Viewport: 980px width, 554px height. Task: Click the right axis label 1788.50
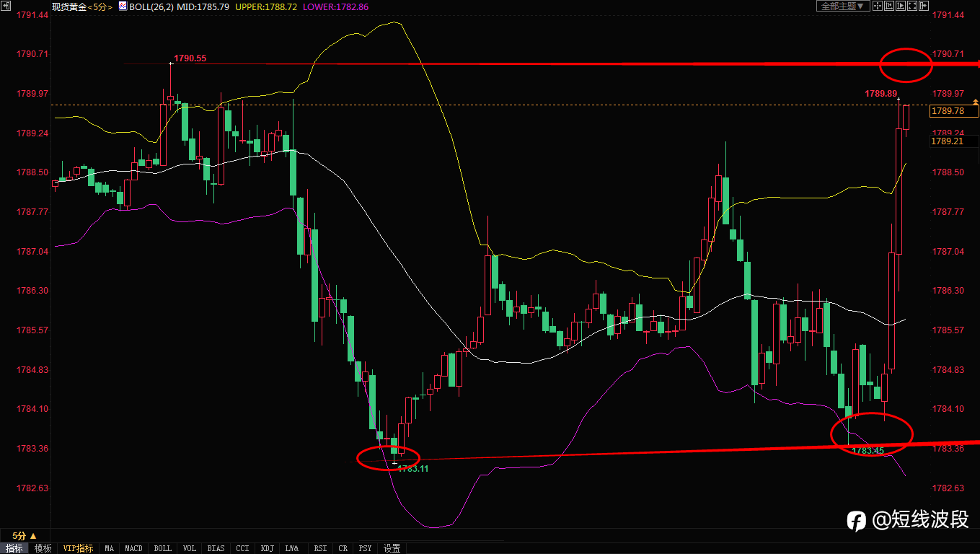pyautogui.click(x=948, y=172)
